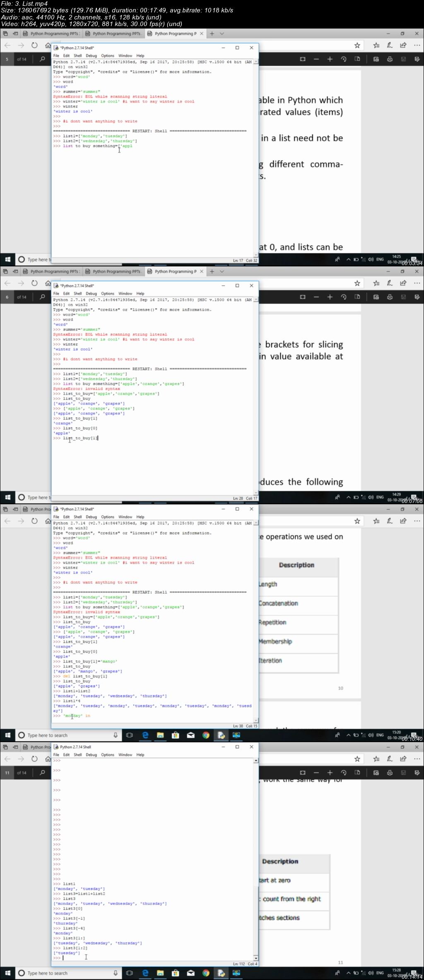Close active Edge tab in 00:07:08 frame

(202, 272)
